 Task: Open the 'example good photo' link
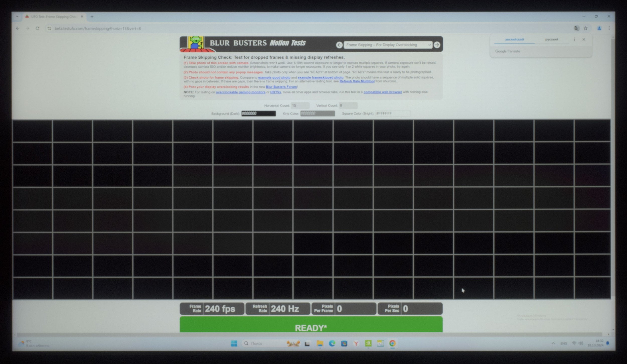[274, 78]
